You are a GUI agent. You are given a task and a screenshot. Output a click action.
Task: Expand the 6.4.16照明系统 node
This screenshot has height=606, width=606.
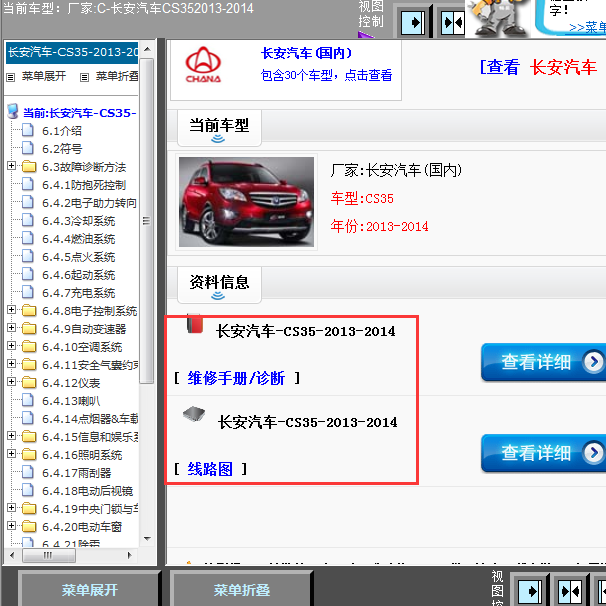(12, 454)
